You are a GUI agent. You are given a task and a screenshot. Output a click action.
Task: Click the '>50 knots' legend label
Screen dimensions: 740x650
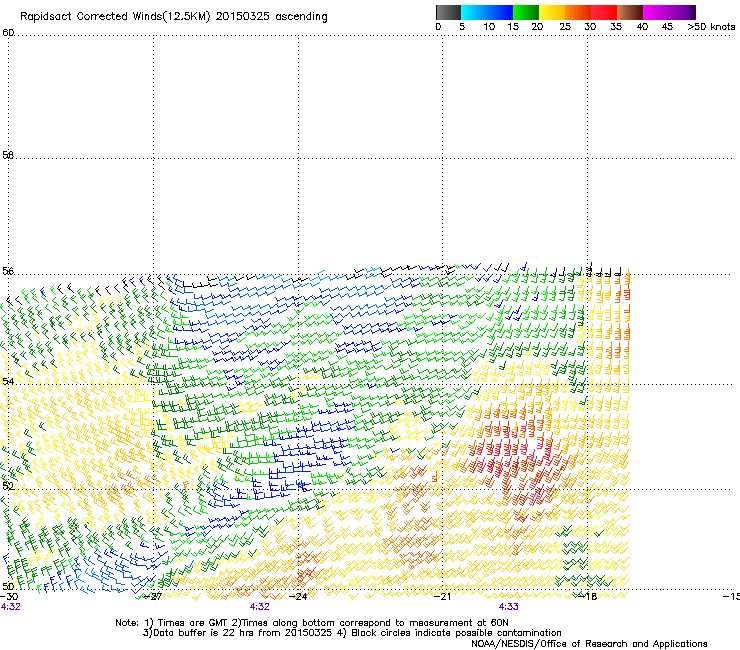click(711, 27)
